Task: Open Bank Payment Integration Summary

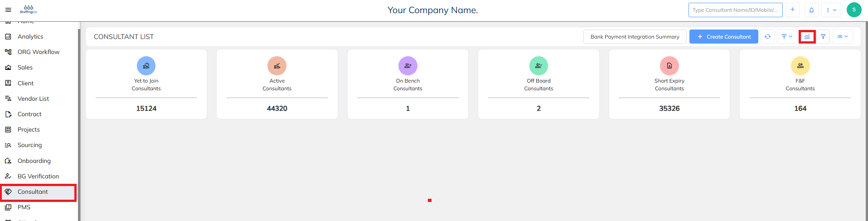Action: (x=635, y=37)
